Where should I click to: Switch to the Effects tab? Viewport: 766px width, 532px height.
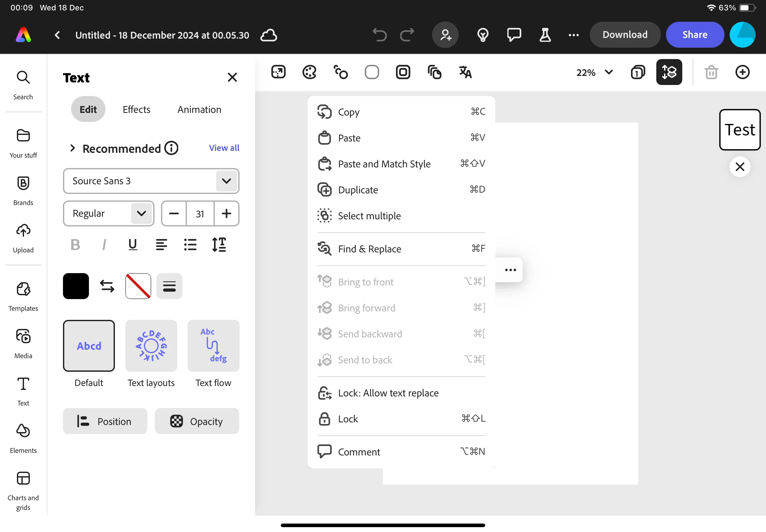point(136,109)
